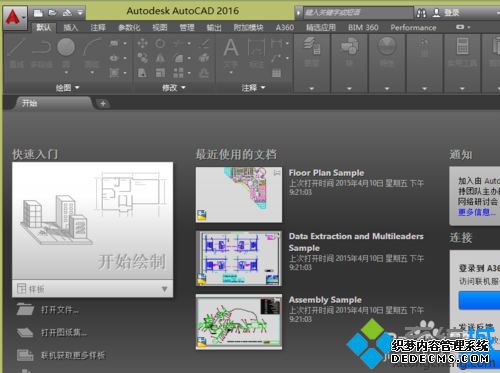Select the Fillet tool icon

pos(179,58)
